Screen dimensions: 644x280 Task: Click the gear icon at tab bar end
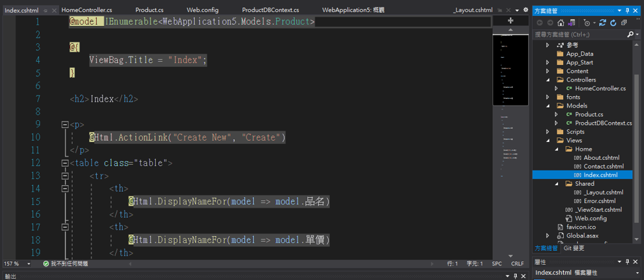(x=525, y=10)
